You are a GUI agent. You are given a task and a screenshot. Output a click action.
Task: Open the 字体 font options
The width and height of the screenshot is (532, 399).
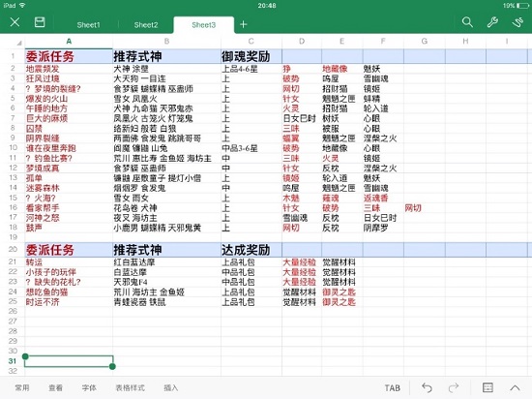point(89,387)
